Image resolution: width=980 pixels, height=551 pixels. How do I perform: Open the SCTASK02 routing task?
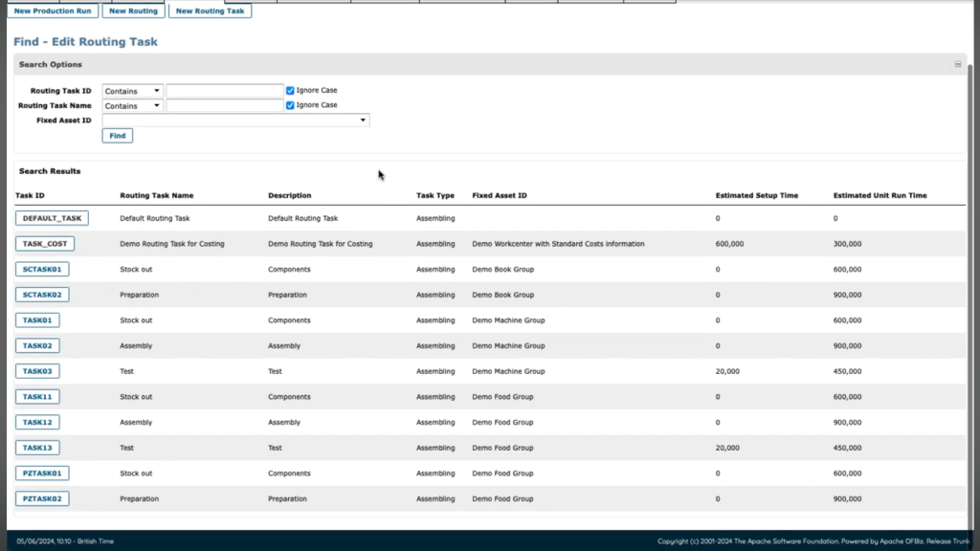(x=42, y=295)
